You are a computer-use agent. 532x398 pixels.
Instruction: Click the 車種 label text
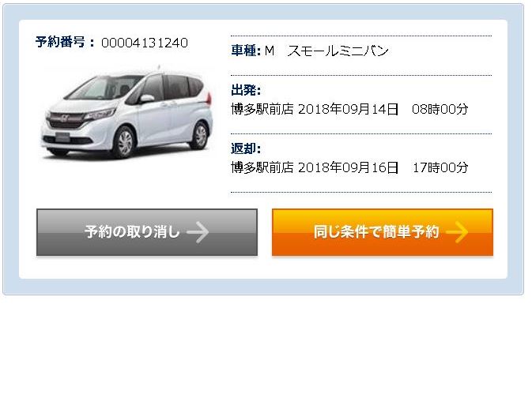tap(243, 51)
